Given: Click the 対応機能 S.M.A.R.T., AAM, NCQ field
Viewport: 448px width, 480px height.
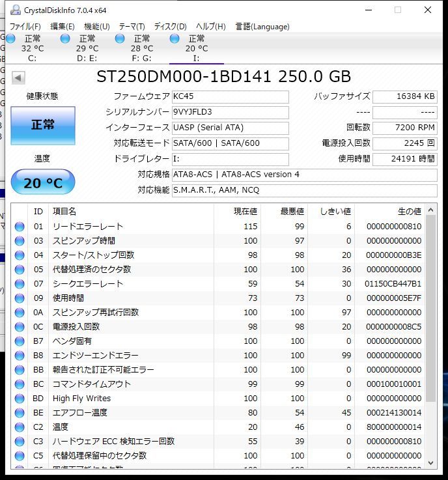Looking at the screenshot, I should pyautogui.click(x=305, y=190).
